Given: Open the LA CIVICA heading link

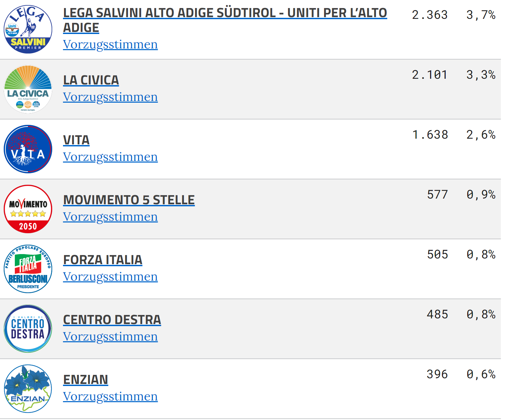Looking at the screenshot, I should point(91,80).
